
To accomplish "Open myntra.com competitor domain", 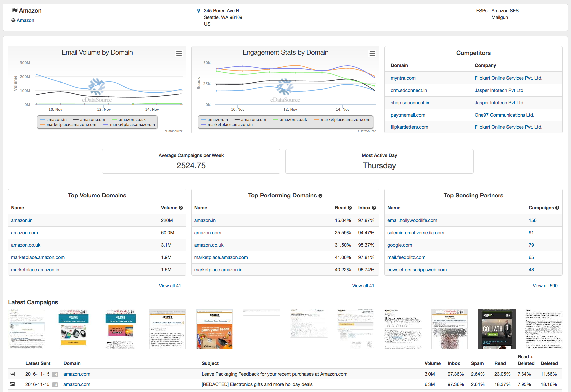I will [x=403, y=78].
